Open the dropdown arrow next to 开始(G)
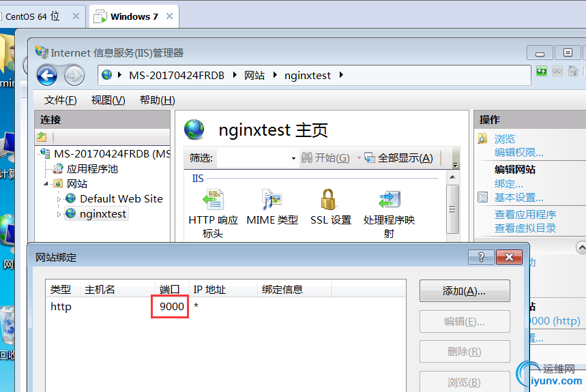The image size is (586, 392). (359, 158)
